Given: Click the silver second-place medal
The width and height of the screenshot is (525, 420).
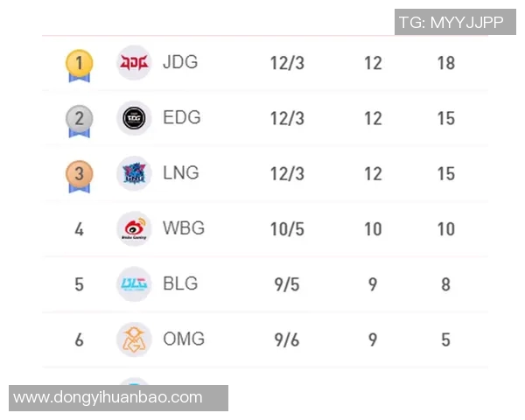Looking at the screenshot, I should pyautogui.click(x=79, y=119).
